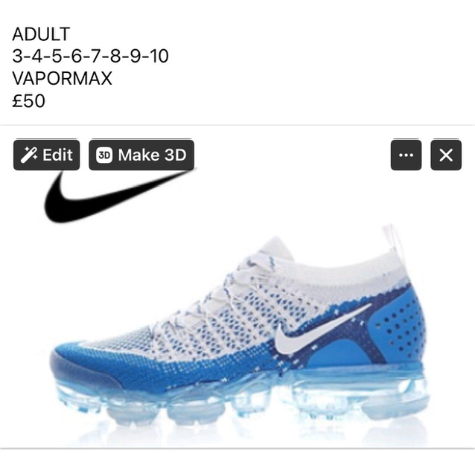Viewport: 475px width, 476px height.
Task: Click the Edit button label
Action: coord(57,155)
